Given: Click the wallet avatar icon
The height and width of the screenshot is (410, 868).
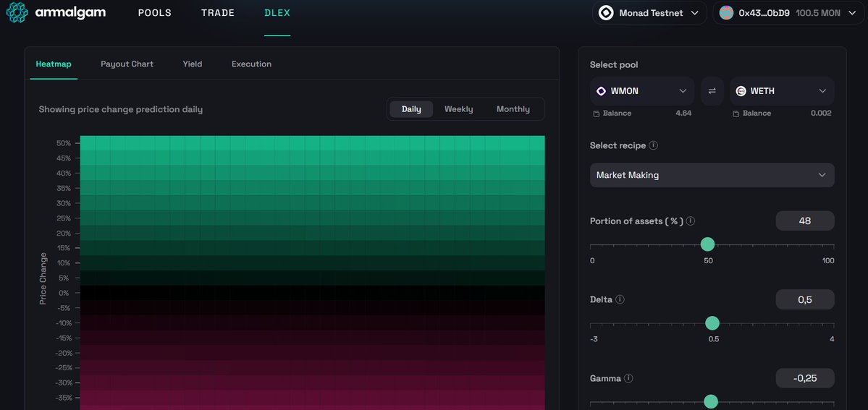Looking at the screenshot, I should coord(726,13).
